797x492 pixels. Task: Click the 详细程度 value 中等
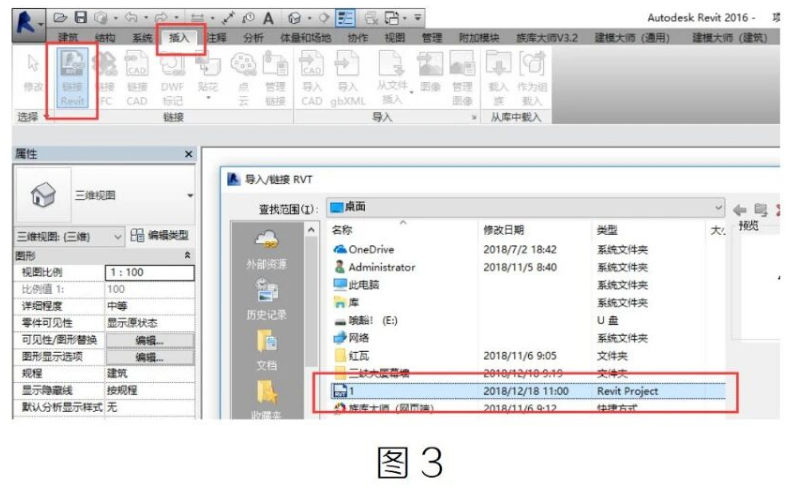point(149,306)
